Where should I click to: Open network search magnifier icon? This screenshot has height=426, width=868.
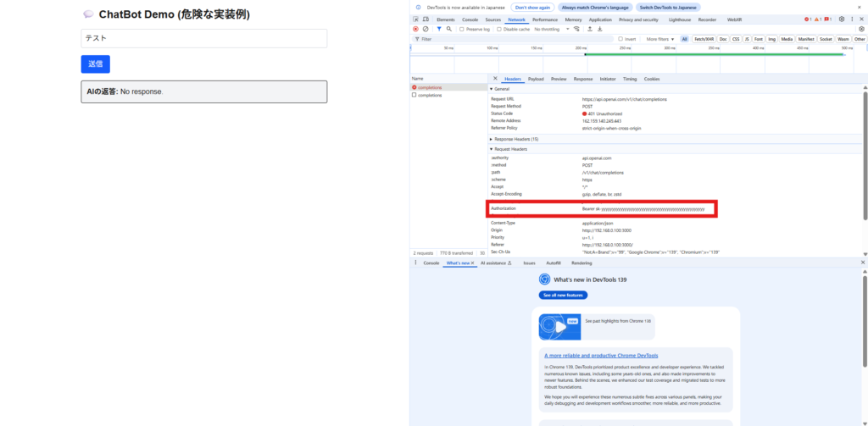pos(449,29)
